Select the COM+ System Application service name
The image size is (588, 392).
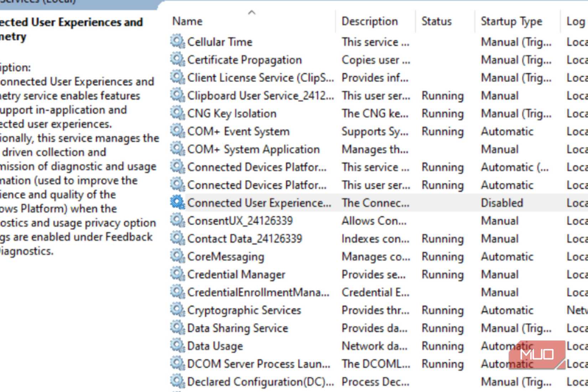(x=253, y=149)
